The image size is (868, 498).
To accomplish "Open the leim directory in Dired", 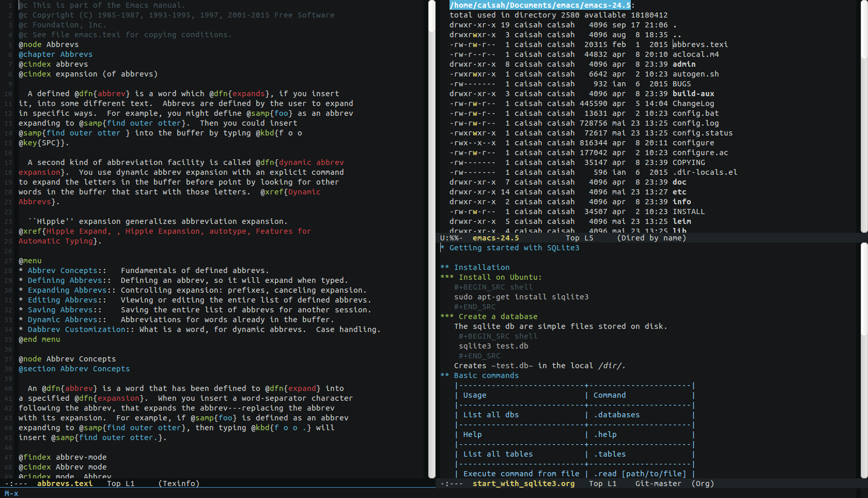I will [x=681, y=221].
